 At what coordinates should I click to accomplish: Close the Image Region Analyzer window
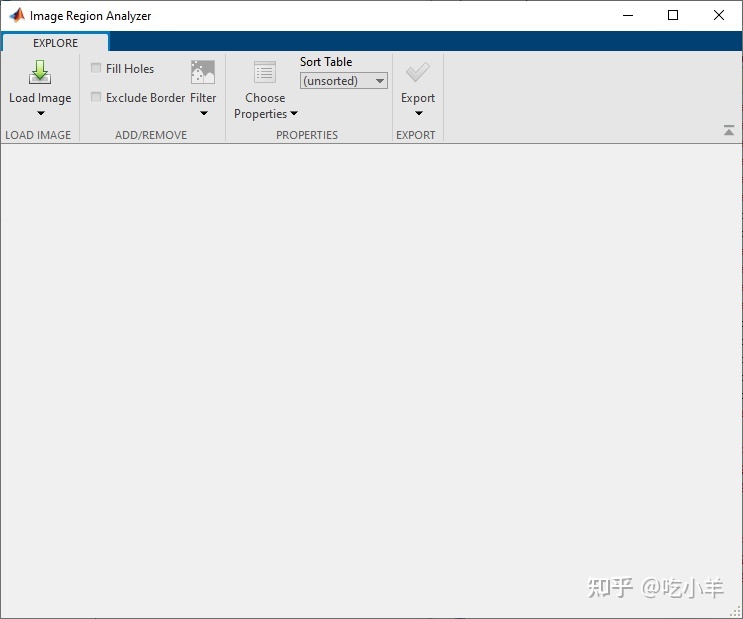click(x=718, y=15)
